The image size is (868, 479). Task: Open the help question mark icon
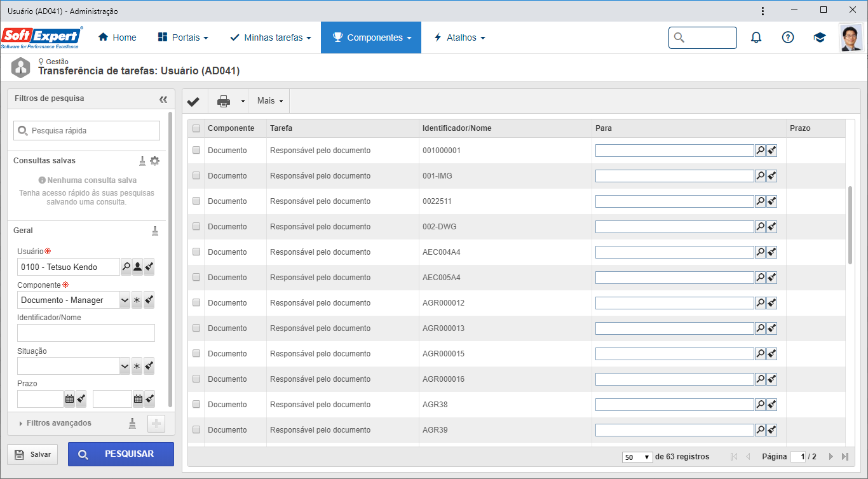(x=788, y=37)
